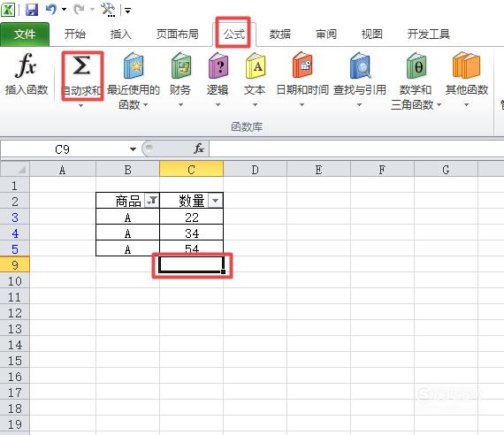Select cell containing 54
Screen dimensions: 504x435
coord(191,248)
